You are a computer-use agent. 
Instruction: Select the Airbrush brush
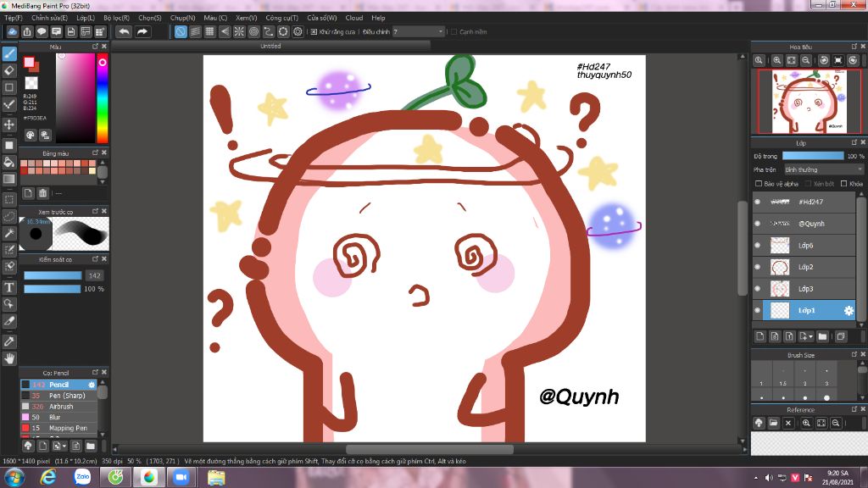point(58,406)
